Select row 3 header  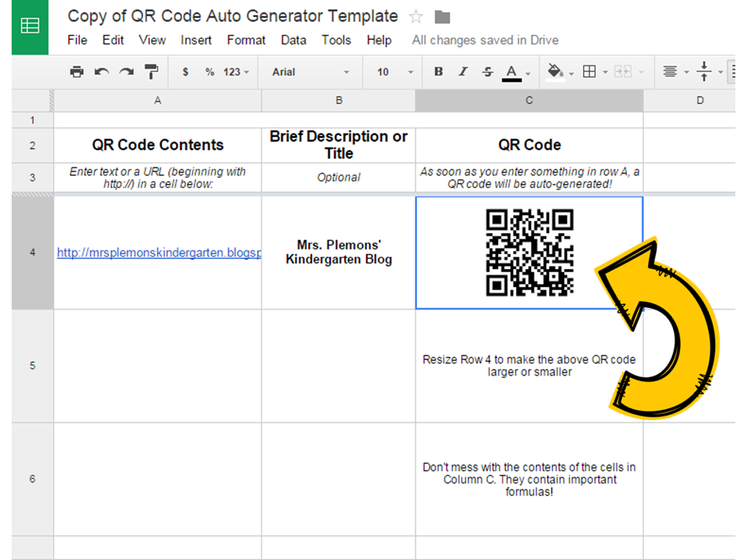[33, 177]
